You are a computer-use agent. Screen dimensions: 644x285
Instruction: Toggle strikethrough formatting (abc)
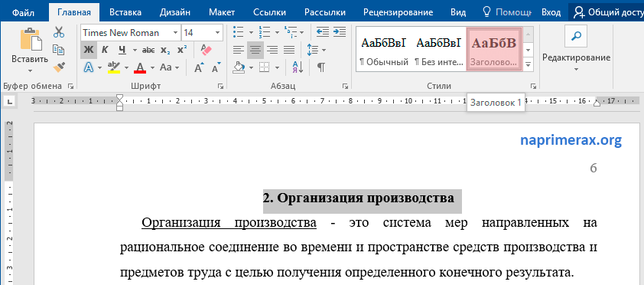pyautogui.click(x=148, y=50)
